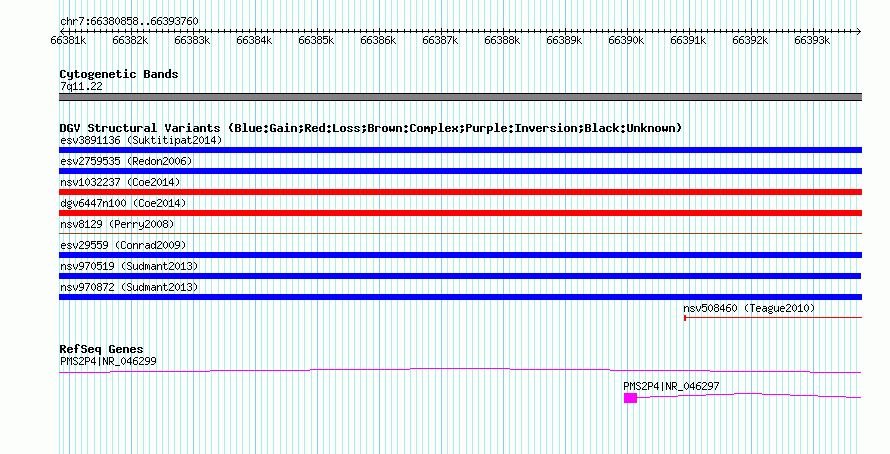Open the DGV Structural Variants track title
Screen dimensions: 890x454
point(371,128)
